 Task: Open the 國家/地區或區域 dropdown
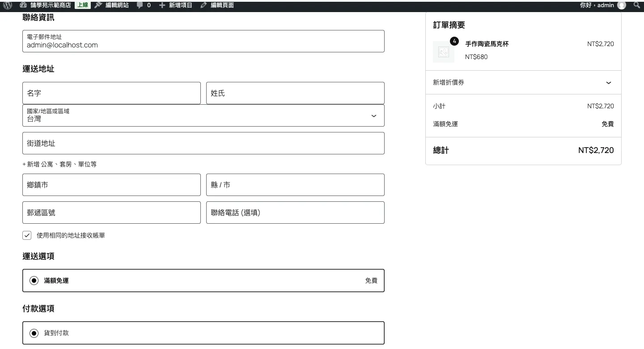(x=203, y=115)
